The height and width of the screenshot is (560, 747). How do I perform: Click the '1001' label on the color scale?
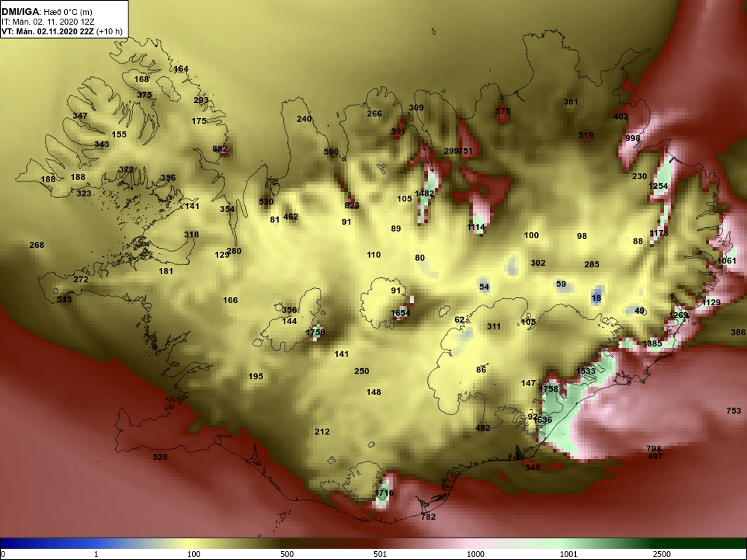[568, 554]
